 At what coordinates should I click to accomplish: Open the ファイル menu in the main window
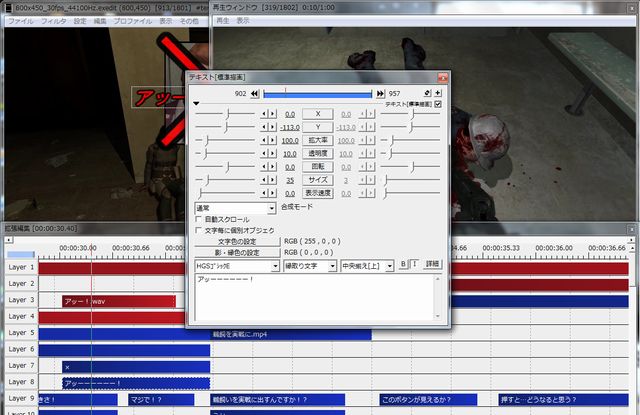21,21
